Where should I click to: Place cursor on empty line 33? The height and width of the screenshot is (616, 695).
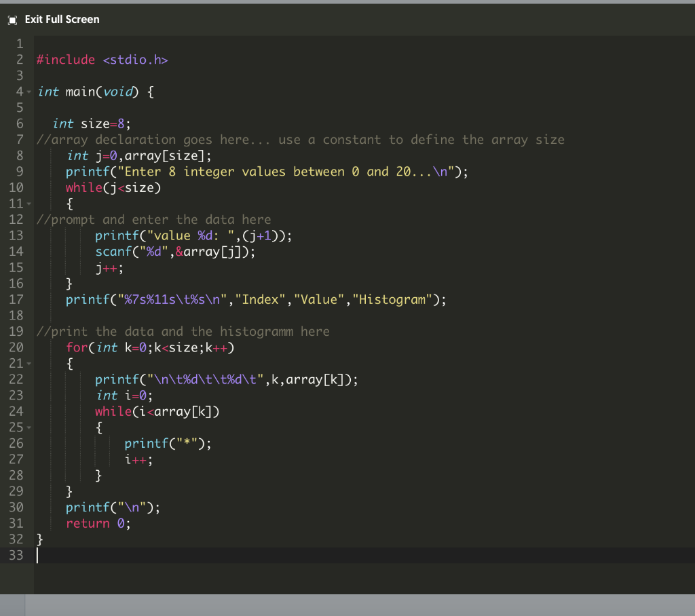[x=364, y=556]
